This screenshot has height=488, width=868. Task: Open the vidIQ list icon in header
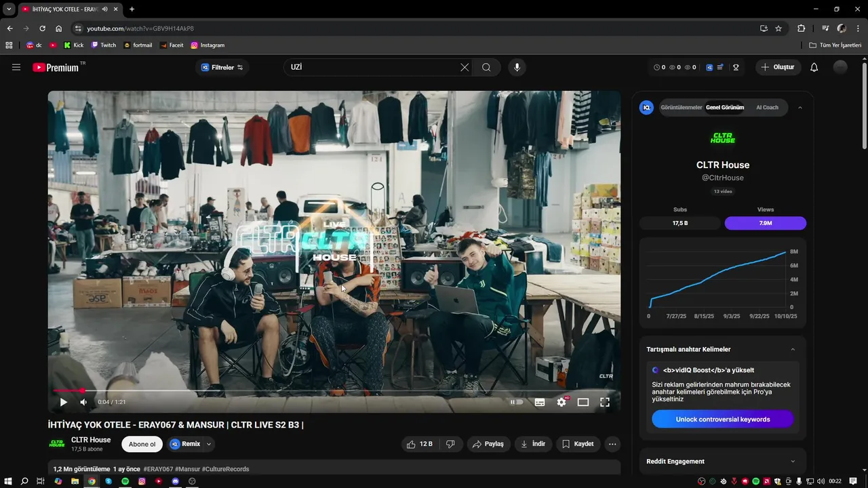(x=720, y=67)
